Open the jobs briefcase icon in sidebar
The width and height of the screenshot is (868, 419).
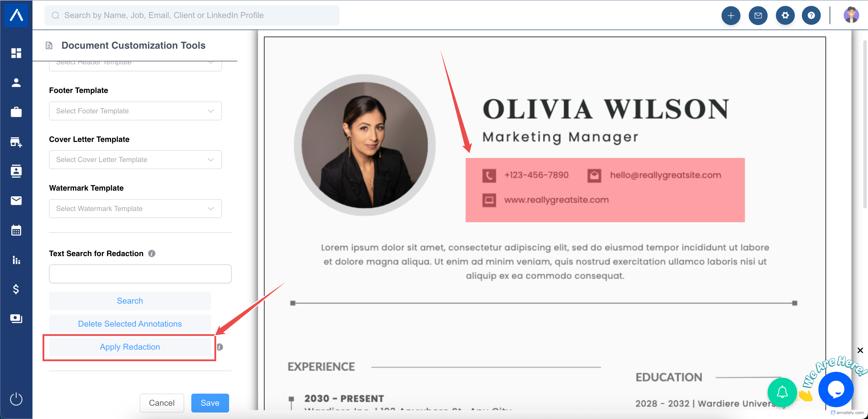tap(16, 112)
